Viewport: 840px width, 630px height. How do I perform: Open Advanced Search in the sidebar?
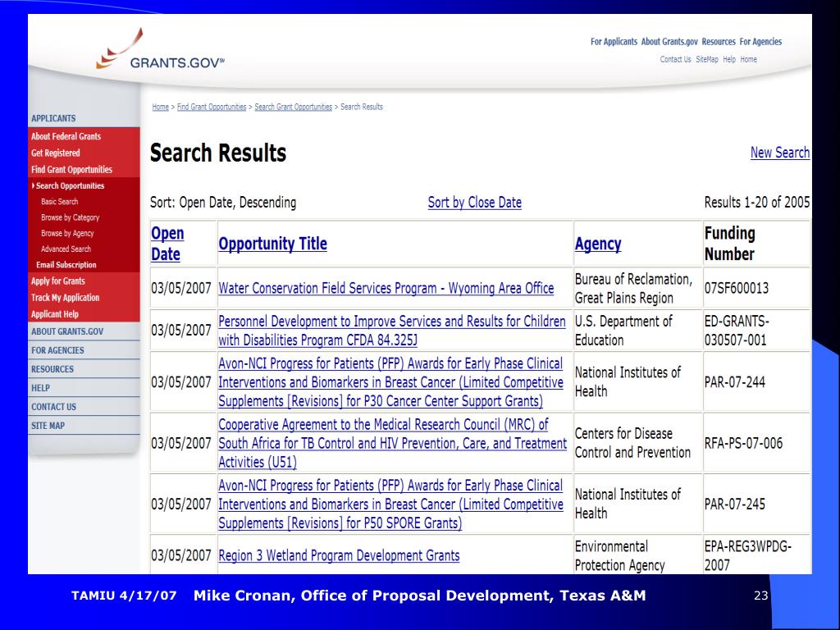66,249
